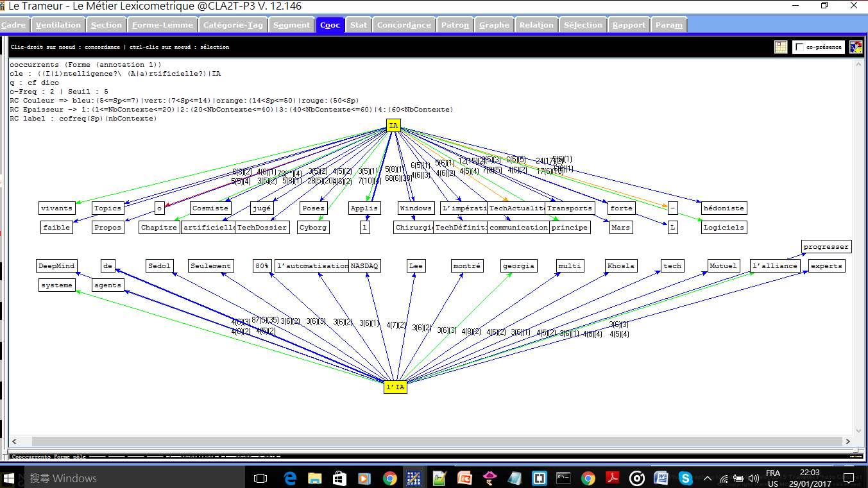Open the Sélection tab
Screen dimensions: 868x488
583,25
